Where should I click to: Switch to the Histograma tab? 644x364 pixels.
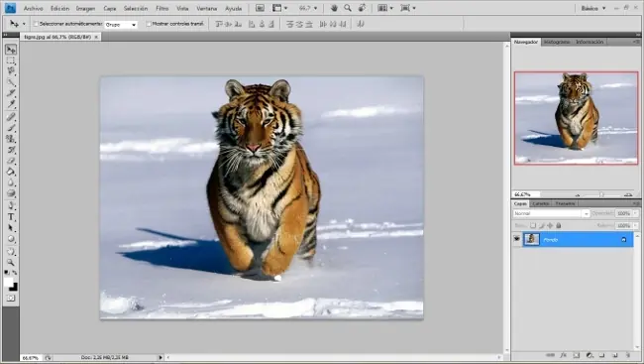[557, 42]
